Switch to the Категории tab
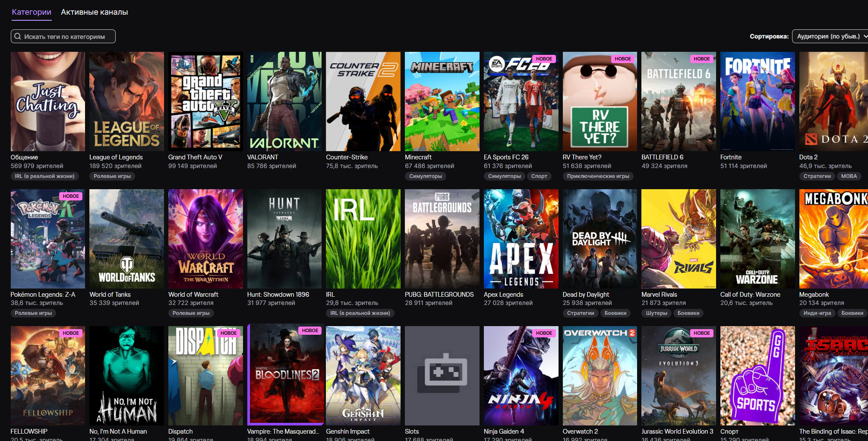 32,12
